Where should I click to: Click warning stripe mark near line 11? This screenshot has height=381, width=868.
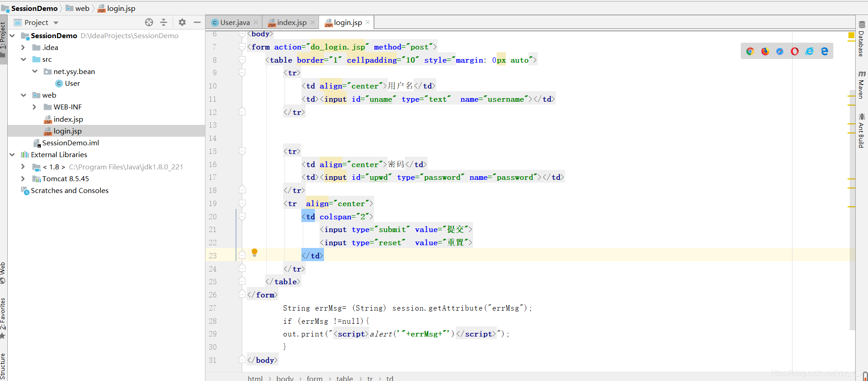852,96
